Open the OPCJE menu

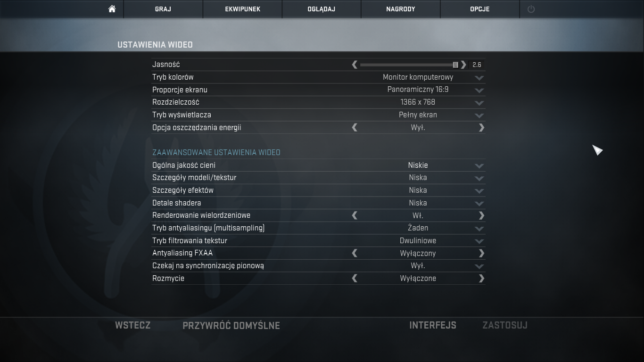(480, 9)
